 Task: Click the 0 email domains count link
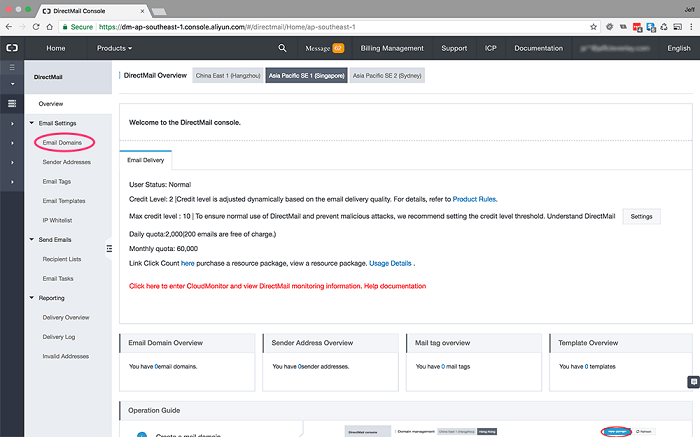click(x=156, y=366)
